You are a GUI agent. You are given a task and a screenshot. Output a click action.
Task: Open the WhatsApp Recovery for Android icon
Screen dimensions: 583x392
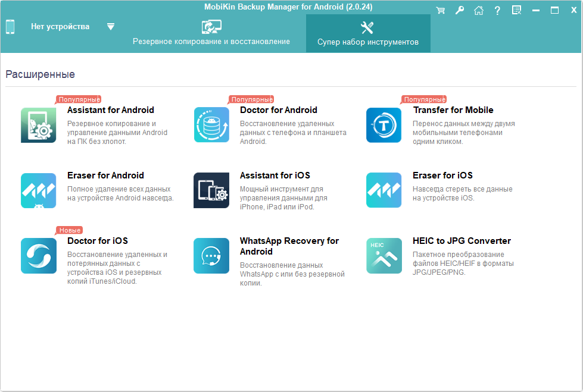pos(211,256)
